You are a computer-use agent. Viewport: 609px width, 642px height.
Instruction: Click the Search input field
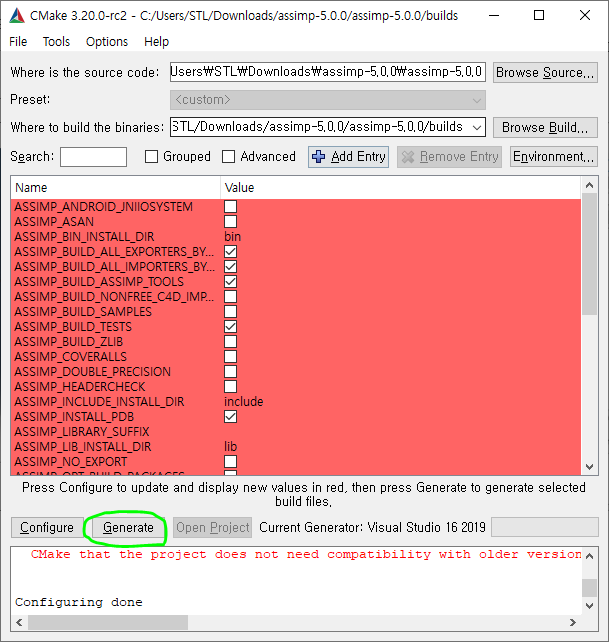pos(93,157)
